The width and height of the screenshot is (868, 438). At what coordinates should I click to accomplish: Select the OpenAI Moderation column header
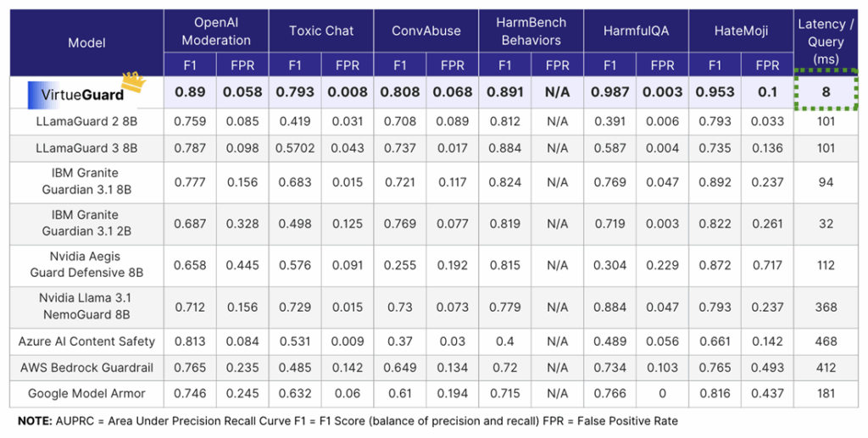(216, 31)
